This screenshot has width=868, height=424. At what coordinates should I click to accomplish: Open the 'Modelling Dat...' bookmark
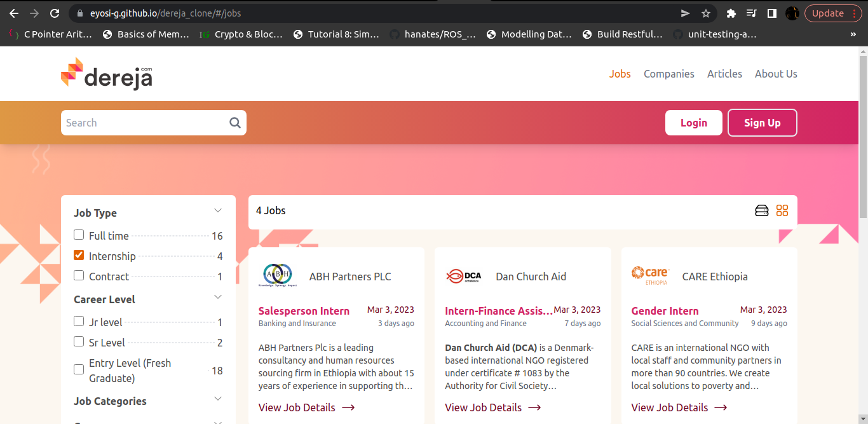pyautogui.click(x=529, y=34)
